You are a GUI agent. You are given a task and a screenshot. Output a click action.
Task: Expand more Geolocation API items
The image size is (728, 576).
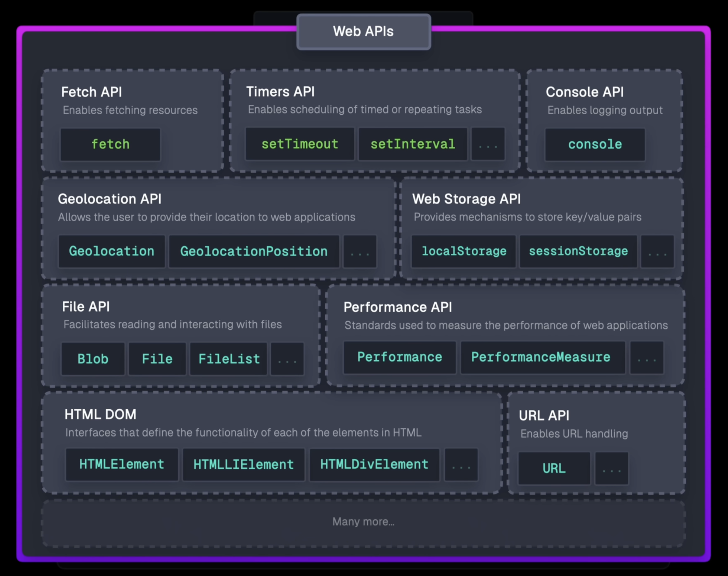360,251
